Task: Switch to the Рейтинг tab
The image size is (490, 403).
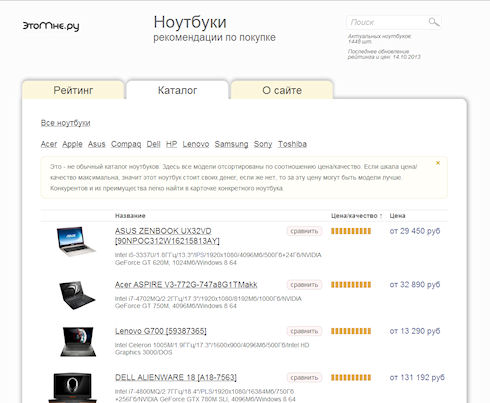Action: pos(73,90)
